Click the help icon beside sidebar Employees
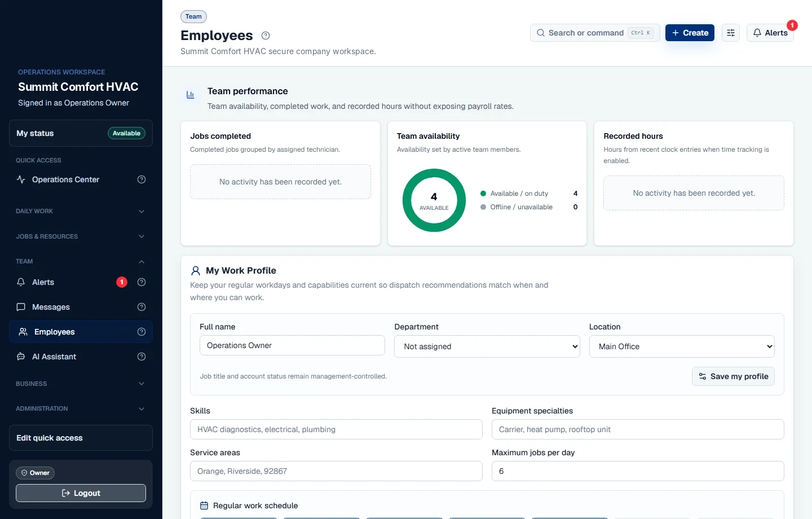Viewport: 812px width, 519px height. (x=142, y=332)
